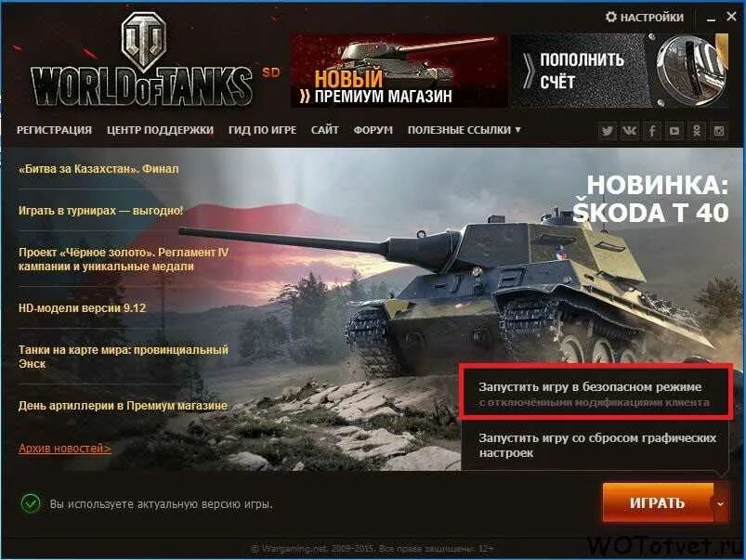Click the World of Tanks logo
Viewport: 746px width, 560px height.
pyautogui.click(x=142, y=60)
